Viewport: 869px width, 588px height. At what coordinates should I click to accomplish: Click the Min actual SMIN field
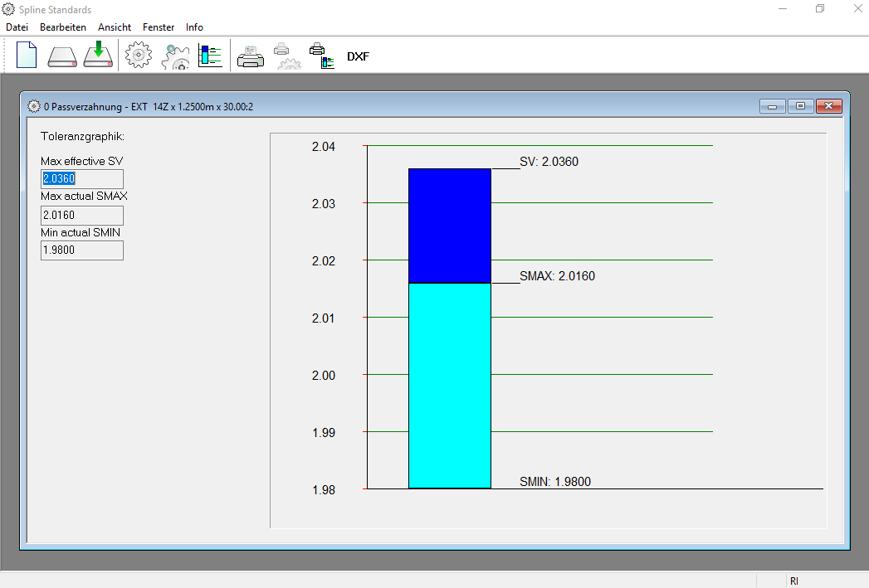pos(82,250)
